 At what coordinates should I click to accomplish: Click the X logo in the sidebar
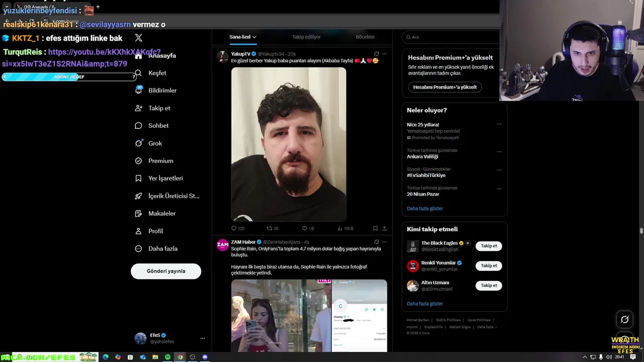(139, 38)
